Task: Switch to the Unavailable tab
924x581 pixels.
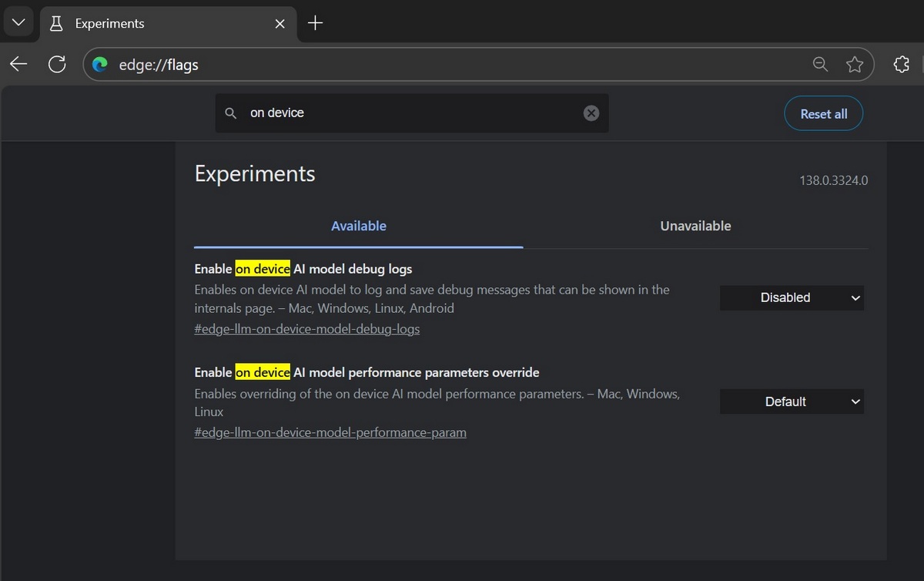Action: [x=695, y=226]
